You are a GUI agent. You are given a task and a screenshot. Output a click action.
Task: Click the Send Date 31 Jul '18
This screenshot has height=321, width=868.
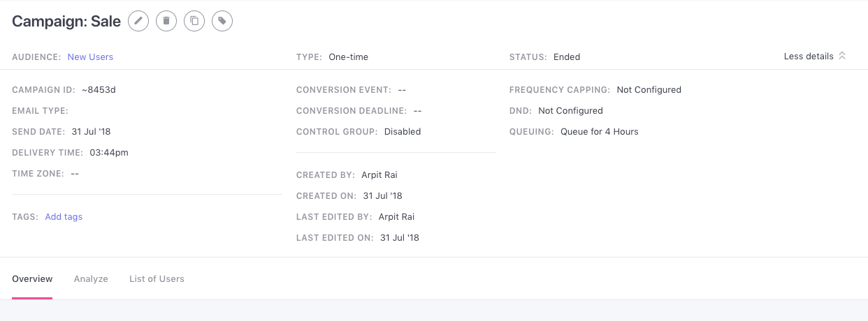click(92, 132)
